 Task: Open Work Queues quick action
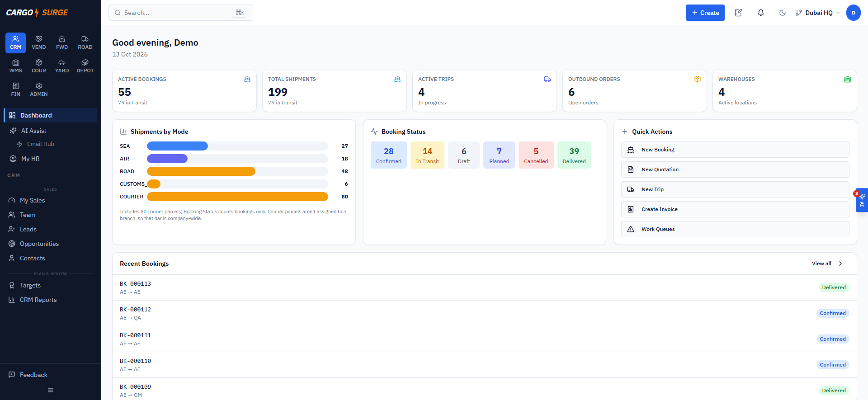click(735, 229)
